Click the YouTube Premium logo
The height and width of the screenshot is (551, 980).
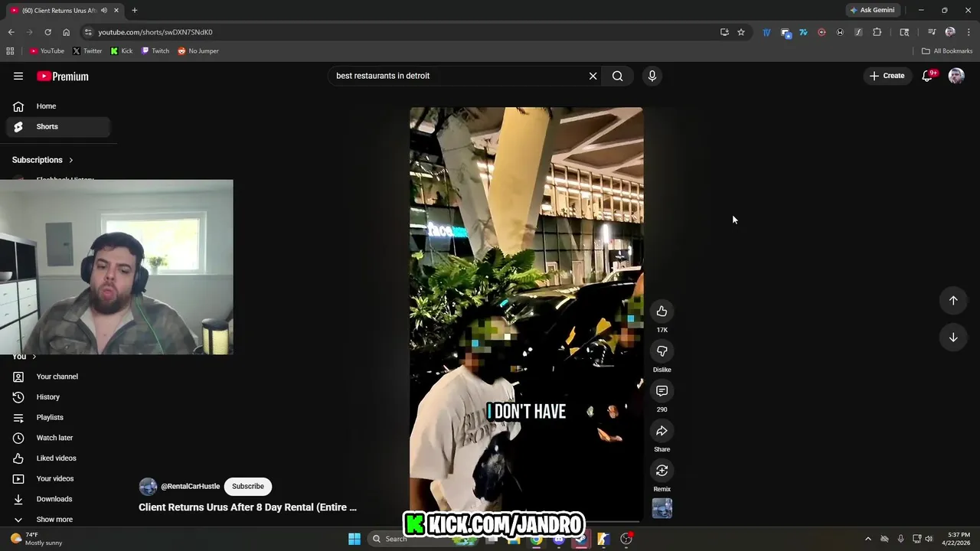tap(63, 77)
